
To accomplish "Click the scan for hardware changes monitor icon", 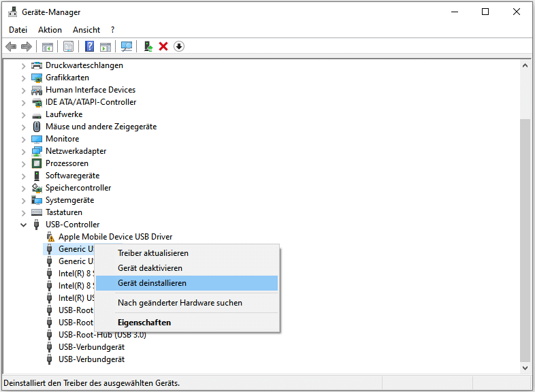I will pos(127,46).
